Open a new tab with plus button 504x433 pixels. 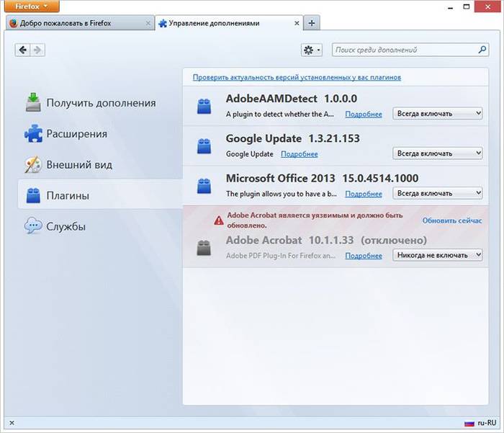pos(312,23)
